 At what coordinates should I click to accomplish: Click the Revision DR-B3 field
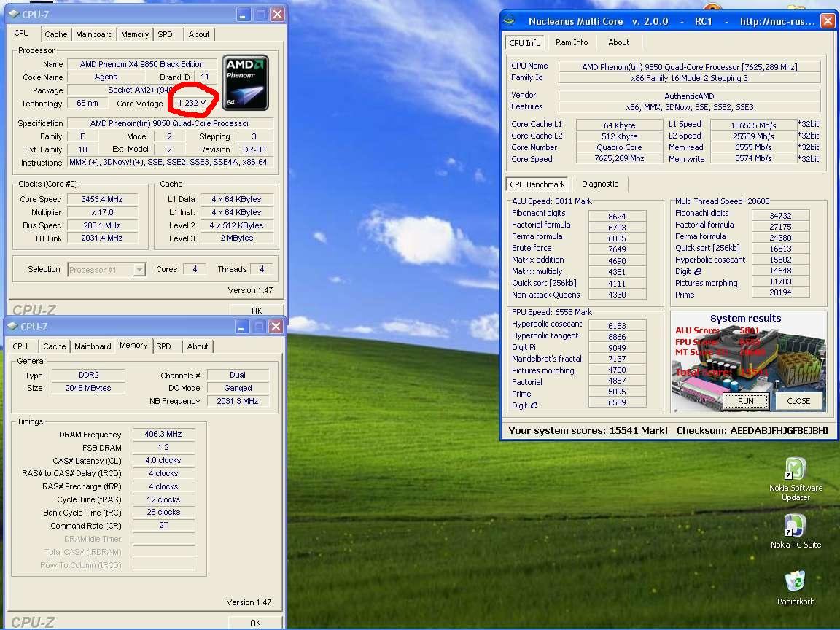[x=254, y=149]
